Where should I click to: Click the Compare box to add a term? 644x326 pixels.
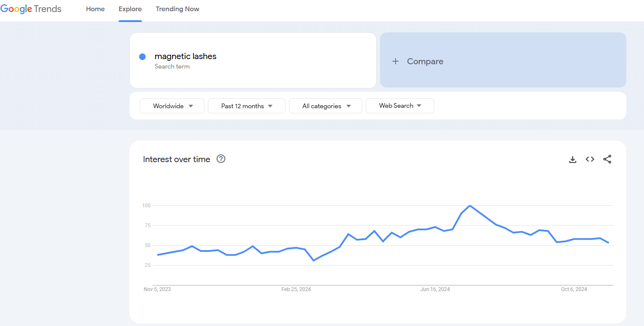pyautogui.click(x=503, y=60)
